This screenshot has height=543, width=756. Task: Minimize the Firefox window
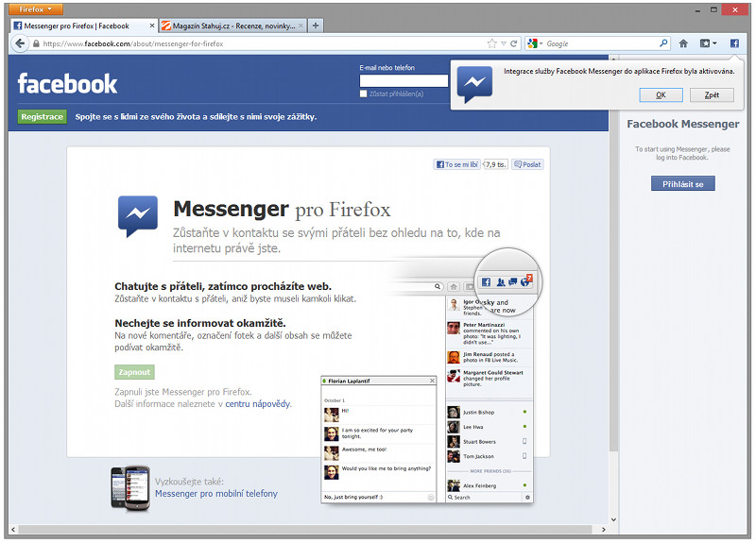[697, 9]
